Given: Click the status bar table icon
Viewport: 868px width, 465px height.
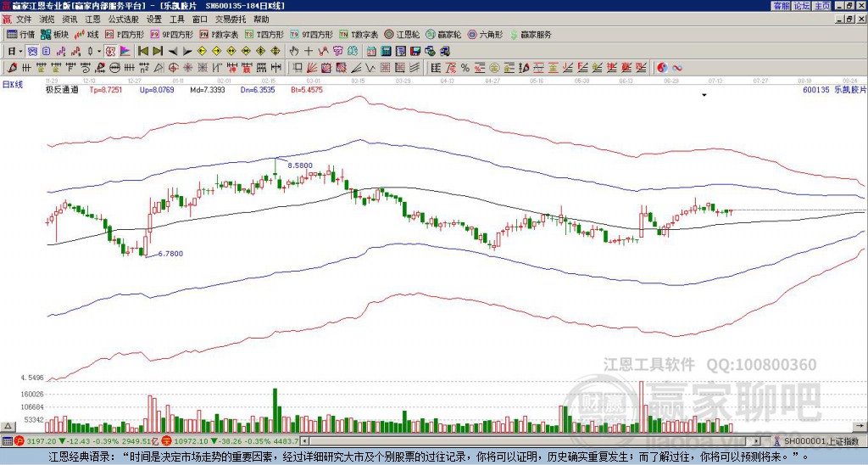Looking at the screenshot, I should click(7, 441).
